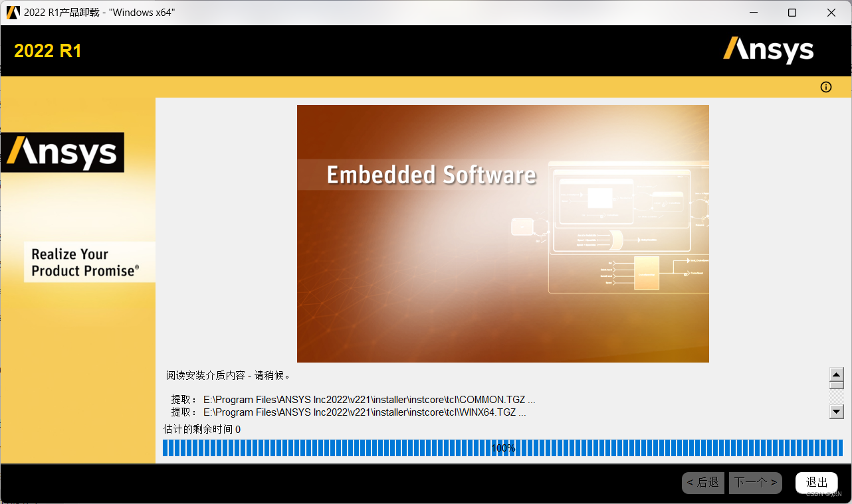The image size is (852, 504).
Task: Click the 估计的剩余时间 0 label
Action: 202,430
